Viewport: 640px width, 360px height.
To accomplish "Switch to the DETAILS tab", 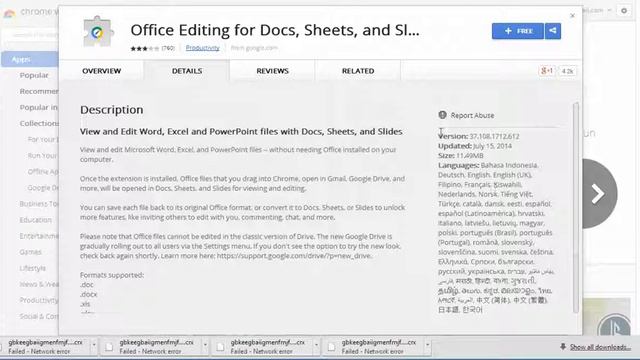I will click(187, 71).
